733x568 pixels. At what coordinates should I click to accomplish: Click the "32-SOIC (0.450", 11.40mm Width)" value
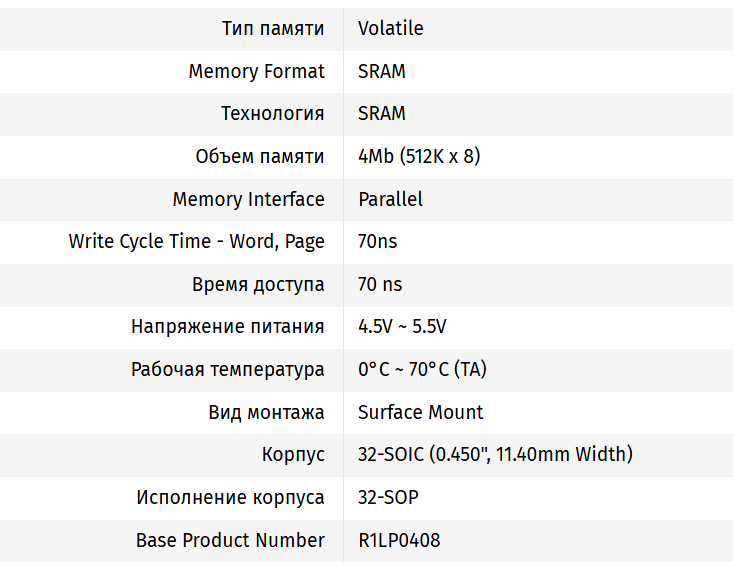tap(495, 455)
